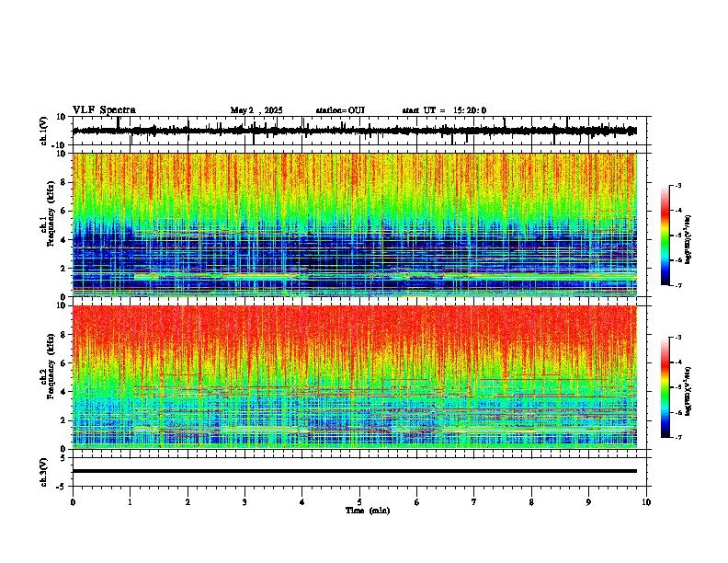Click the "ch.1(V)" waveform axis label
This screenshot has height=563, width=728.
click(x=44, y=131)
